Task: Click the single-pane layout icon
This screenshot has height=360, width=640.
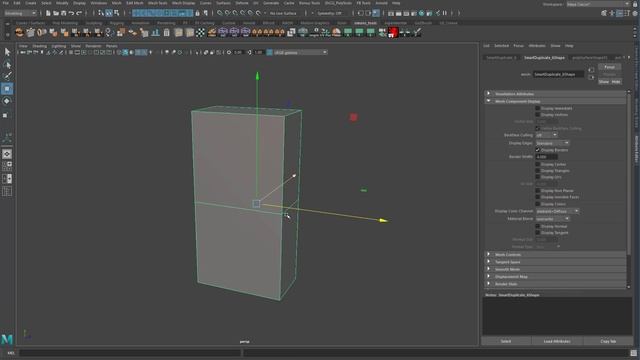Action: (7, 154)
